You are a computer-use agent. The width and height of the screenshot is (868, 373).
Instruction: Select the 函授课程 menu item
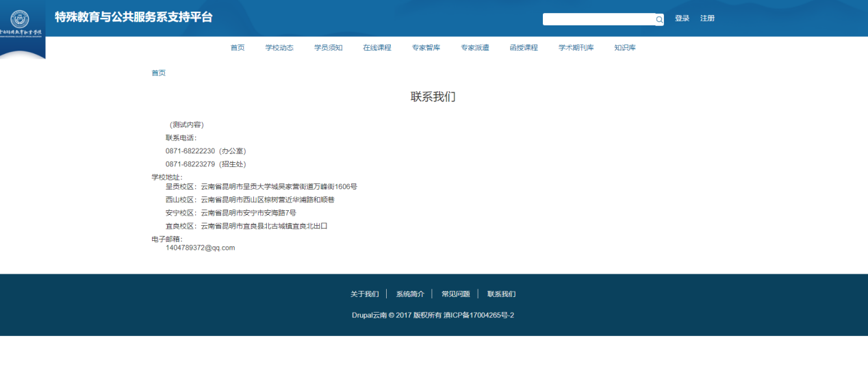[x=524, y=48]
